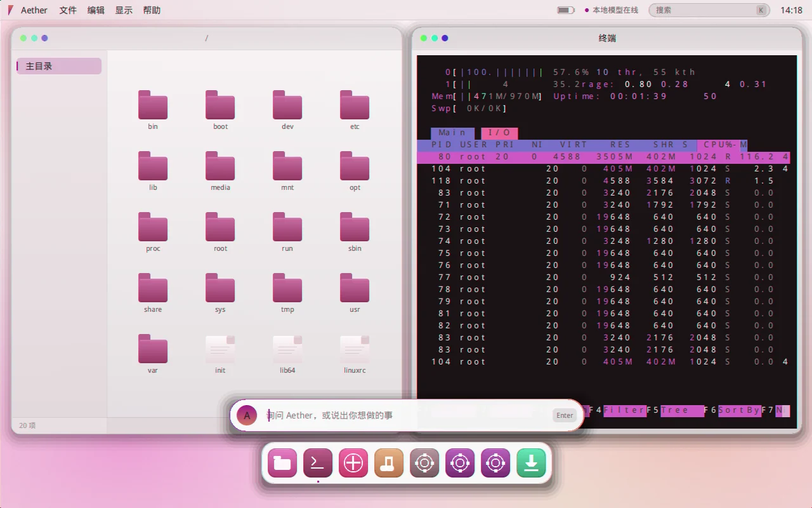The width and height of the screenshot is (812, 508).
Task: Open the pink plus-circle dock app
Action: [x=353, y=463]
